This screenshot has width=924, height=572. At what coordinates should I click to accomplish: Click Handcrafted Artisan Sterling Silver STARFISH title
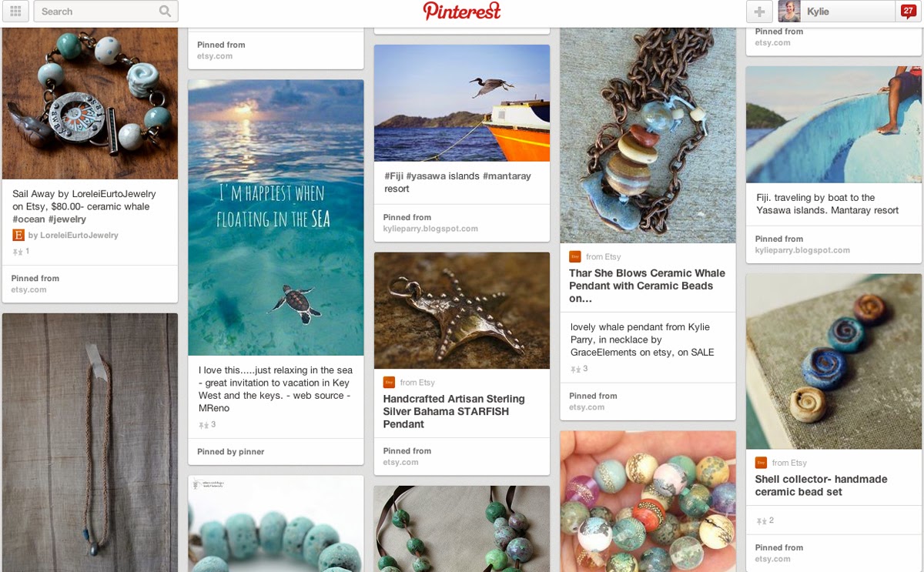tap(454, 411)
